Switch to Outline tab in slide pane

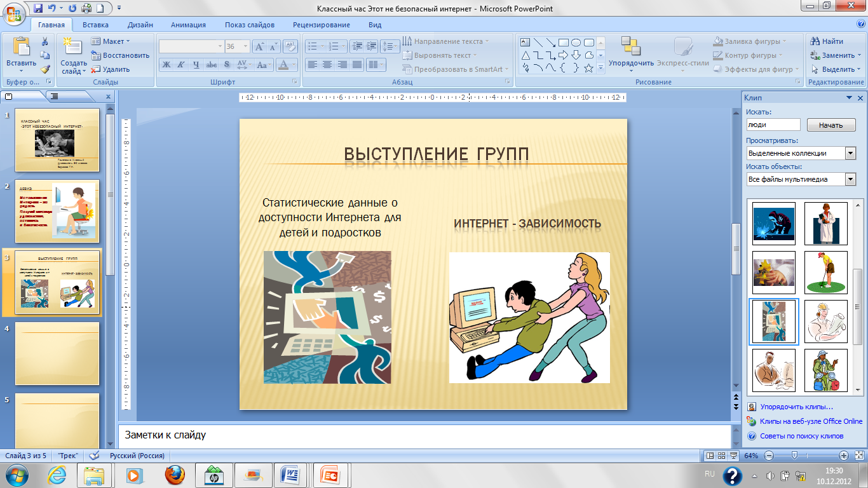coord(55,96)
